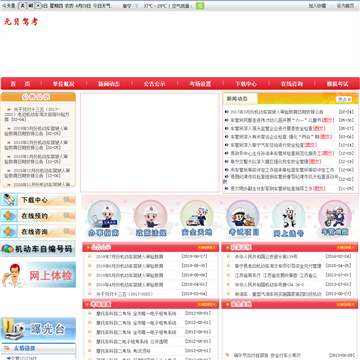Click the 新闻动态 tab label of news panel
Viewport: 360px width, 360px height.
click(237, 99)
